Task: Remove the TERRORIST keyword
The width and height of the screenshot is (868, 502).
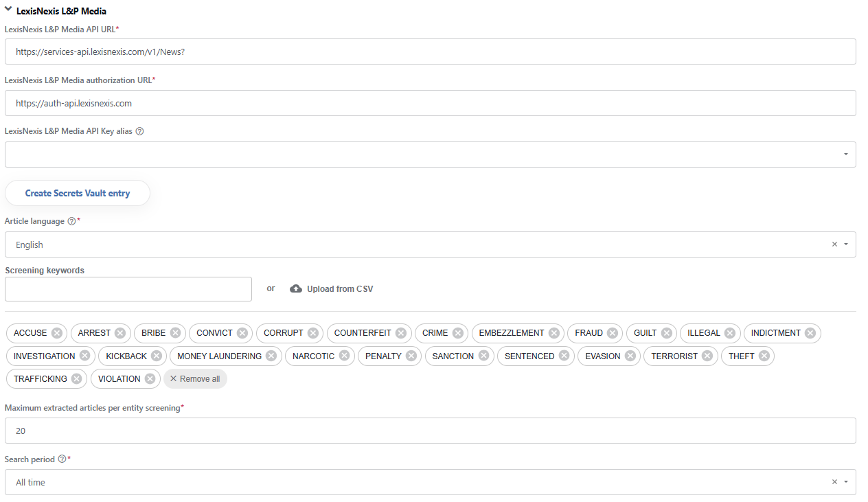Action: [x=707, y=356]
